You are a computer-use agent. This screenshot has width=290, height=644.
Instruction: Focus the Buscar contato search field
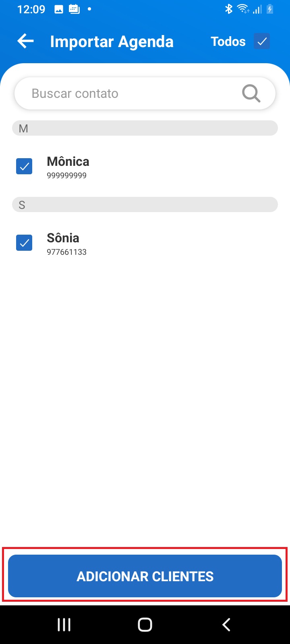coord(145,93)
